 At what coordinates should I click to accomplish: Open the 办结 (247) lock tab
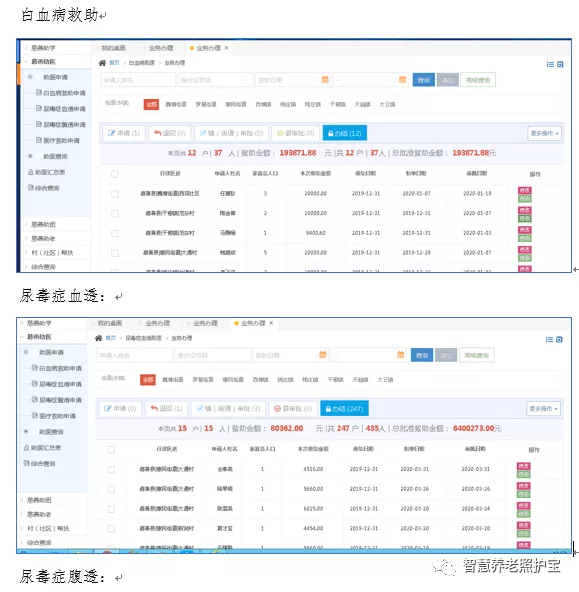pyautogui.click(x=344, y=409)
